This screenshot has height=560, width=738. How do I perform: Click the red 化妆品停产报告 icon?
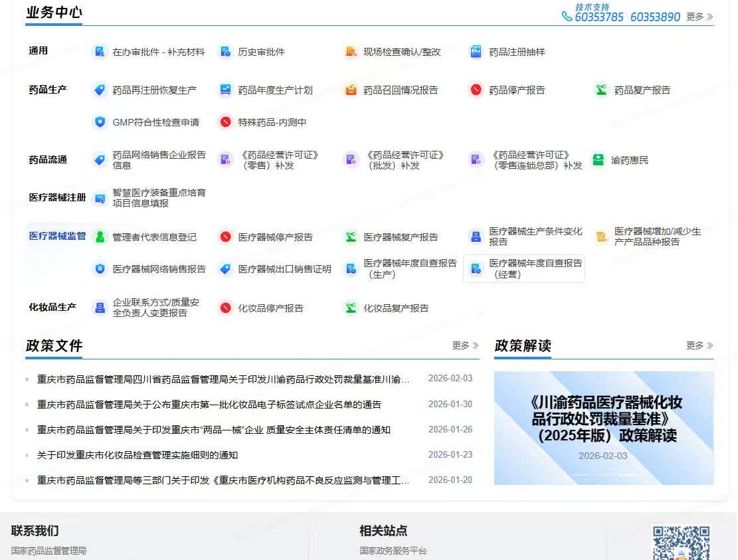point(225,308)
